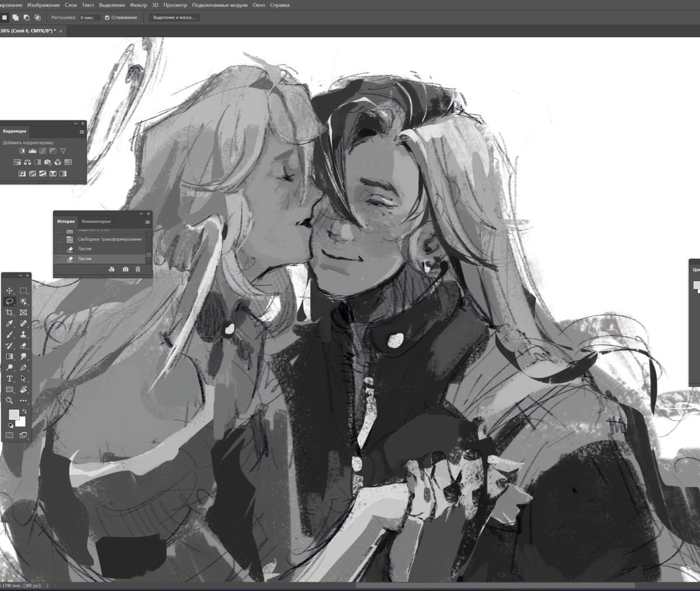Add Channel Mixer adjustment

(58, 162)
